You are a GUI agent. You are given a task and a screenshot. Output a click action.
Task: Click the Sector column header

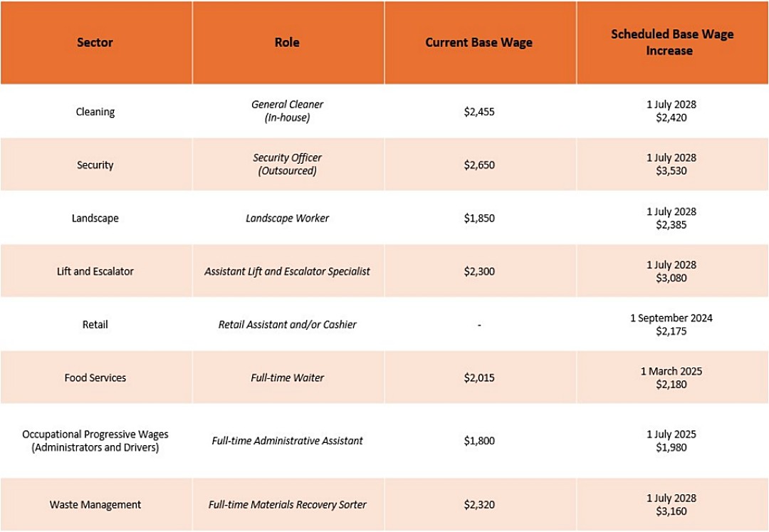[95, 42]
